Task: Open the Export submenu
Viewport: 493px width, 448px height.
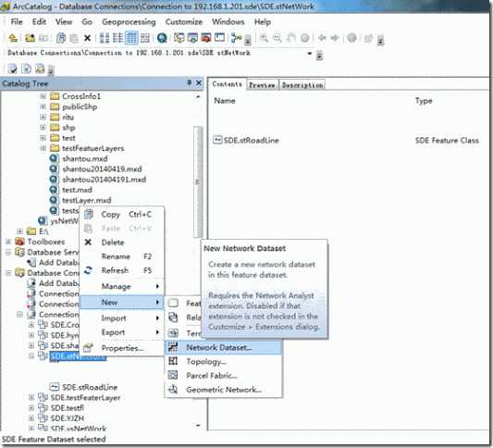Action: (122, 332)
